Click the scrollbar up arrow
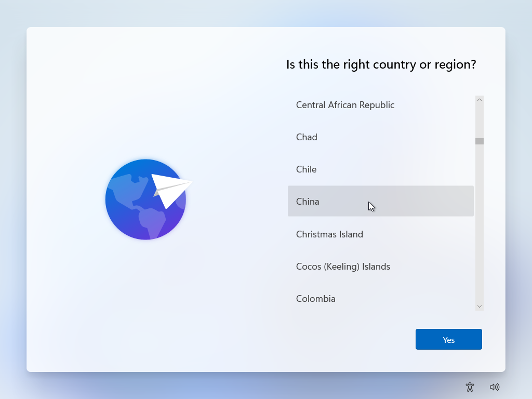Image resolution: width=532 pixels, height=399 pixels. click(x=479, y=100)
